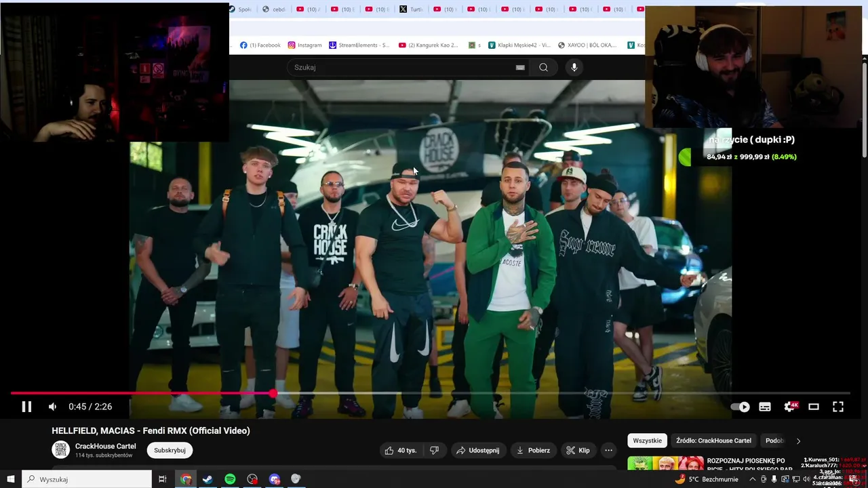Switch to theater mode

click(x=814, y=407)
